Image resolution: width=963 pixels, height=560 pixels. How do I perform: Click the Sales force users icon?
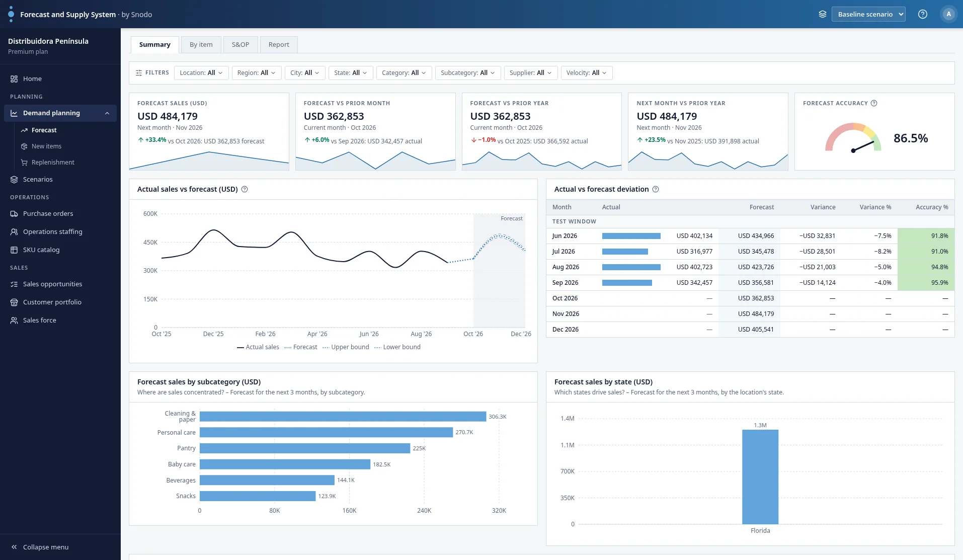pyautogui.click(x=14, y=321)
